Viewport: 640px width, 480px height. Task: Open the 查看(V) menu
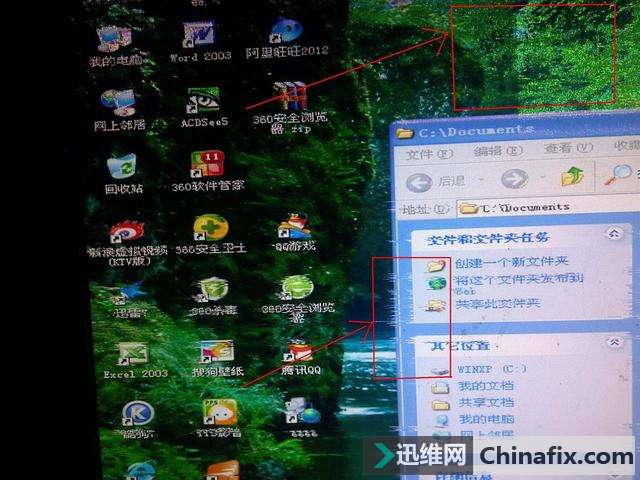click(x=568, y=149)
